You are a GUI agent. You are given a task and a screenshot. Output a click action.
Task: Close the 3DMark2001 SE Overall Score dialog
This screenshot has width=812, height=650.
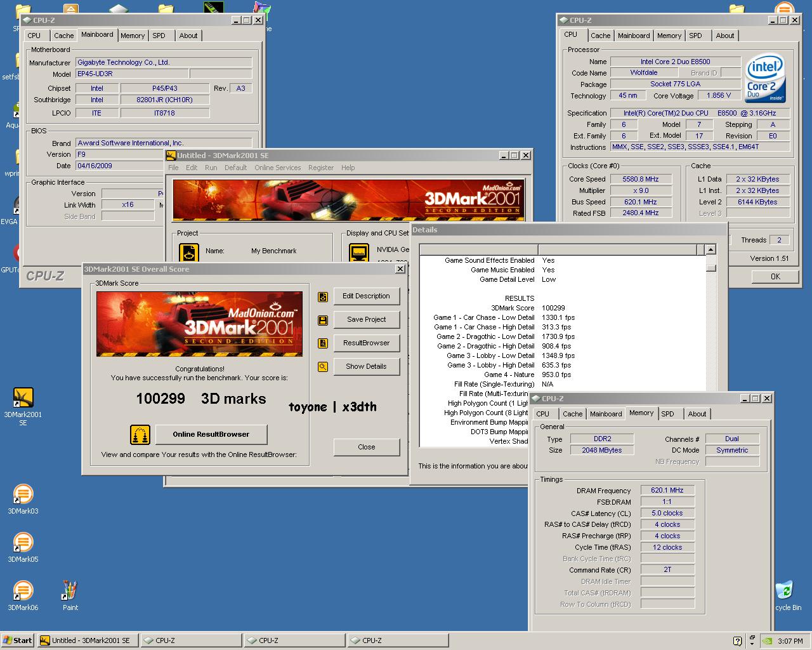click(400, 269)
